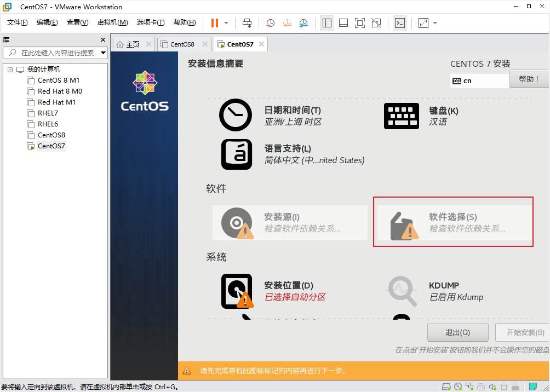This screenshot has width=550, height=392.
Task: Close the CentOS7 tab
Action: point(261,44)
